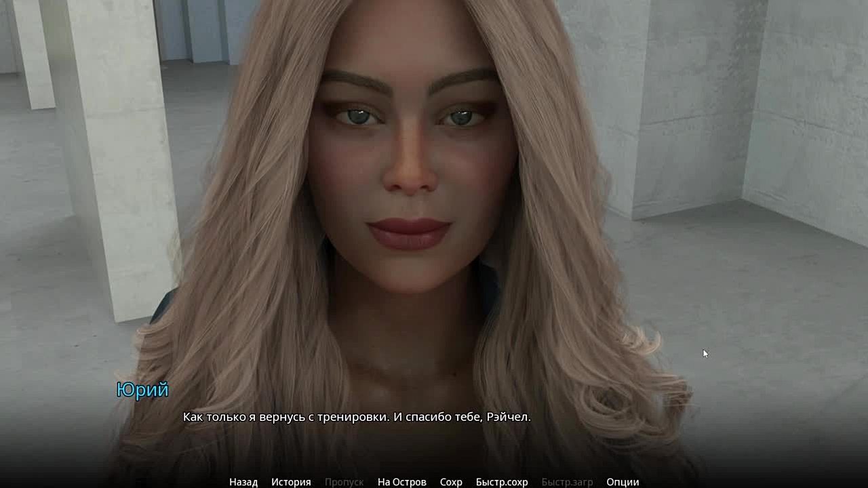Open the Опции settings menu
The image size is (868, 488).
coord(623,482)
